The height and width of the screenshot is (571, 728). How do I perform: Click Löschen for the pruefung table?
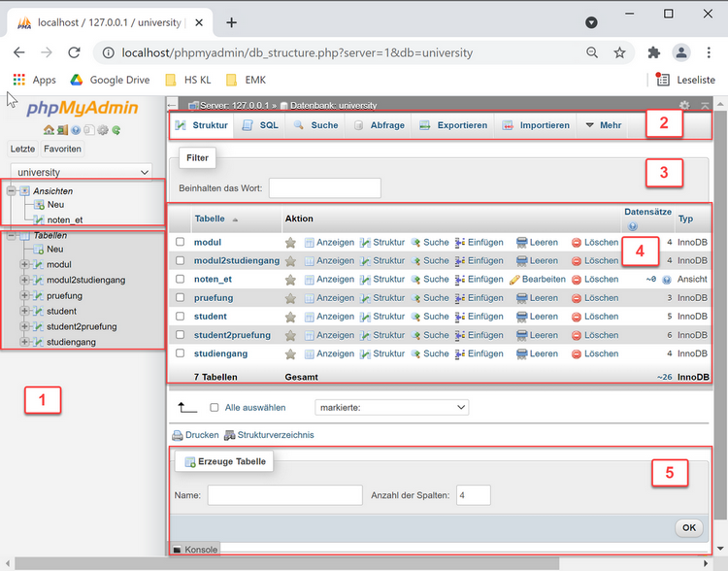tap(595, 298)
